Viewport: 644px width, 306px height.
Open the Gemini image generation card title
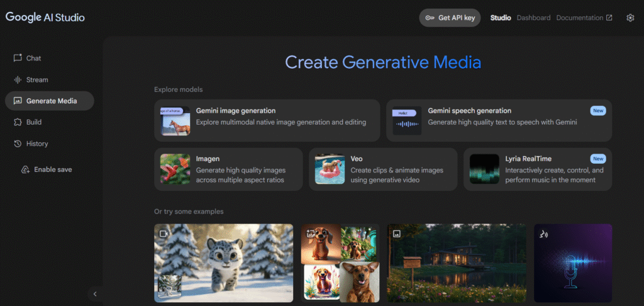(236, 111)
